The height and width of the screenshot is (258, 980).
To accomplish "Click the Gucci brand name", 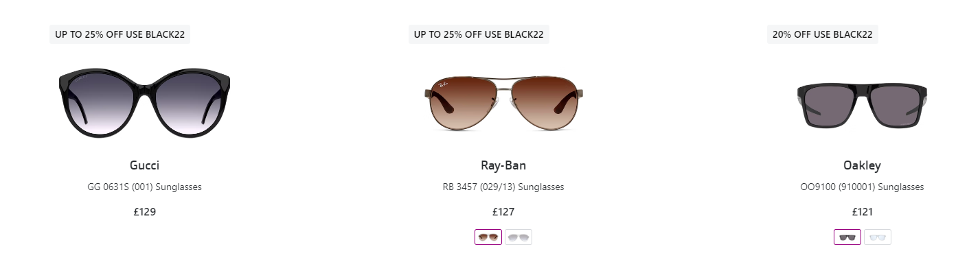I will pos(144,165).
